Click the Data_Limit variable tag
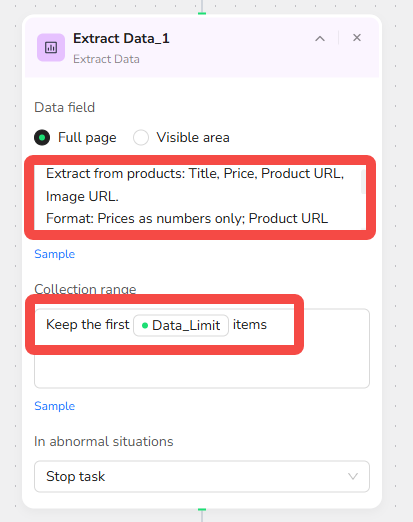 tap(181, 325)
